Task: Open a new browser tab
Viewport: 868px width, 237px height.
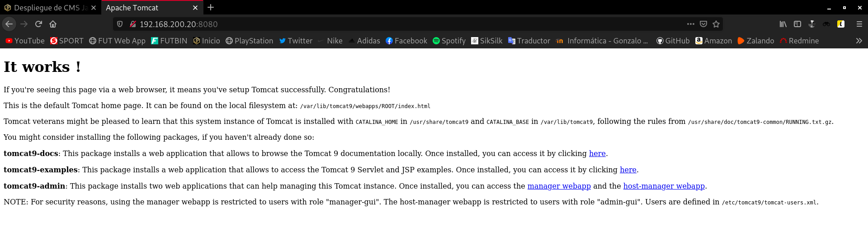Action: 211,7
